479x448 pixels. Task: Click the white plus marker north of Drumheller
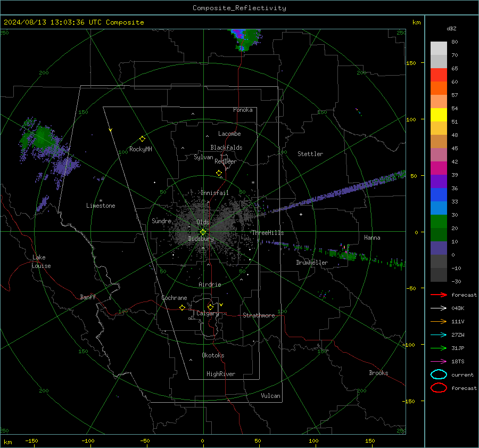click(301, 214)
